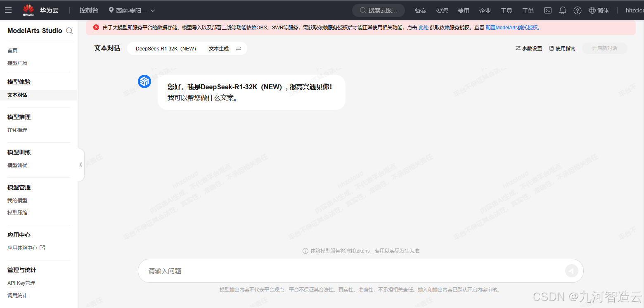The image size is (644, 308).
Task: Click the 开启新对话 button
Action: click(605, 48)
